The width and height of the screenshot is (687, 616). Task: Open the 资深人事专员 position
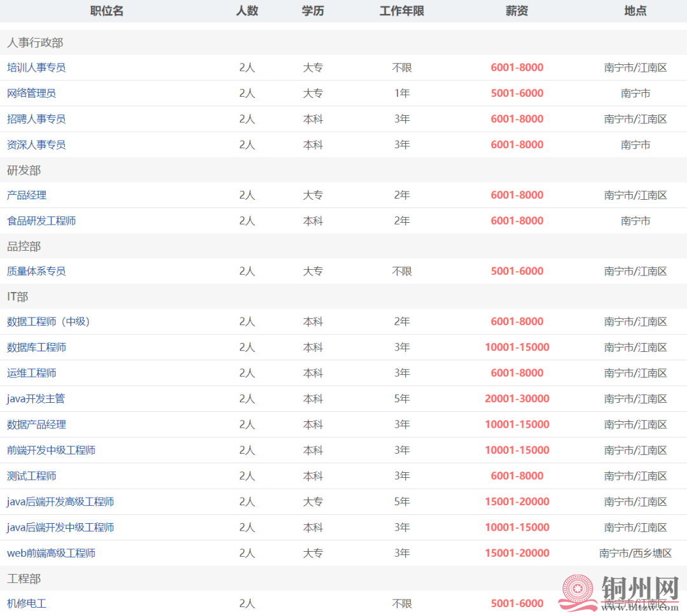[36, 144]
